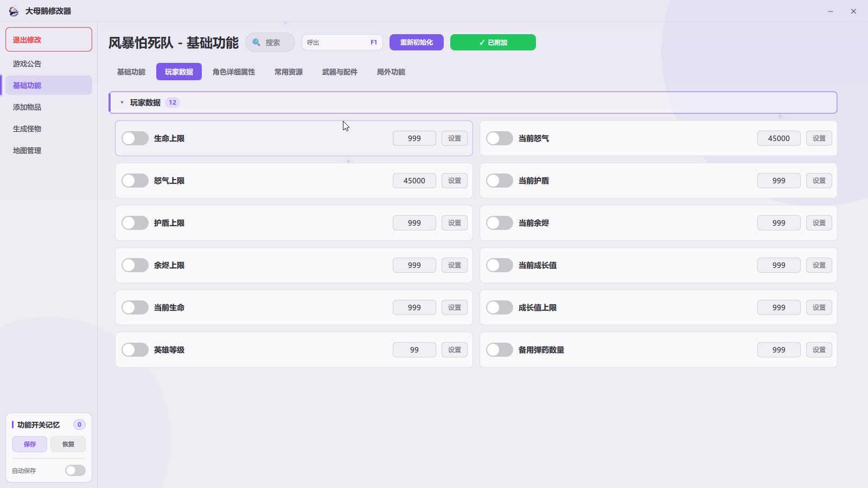868x488 pixels.
Task: Switch to the 基础功能 tab
Action: coord(131,72)
